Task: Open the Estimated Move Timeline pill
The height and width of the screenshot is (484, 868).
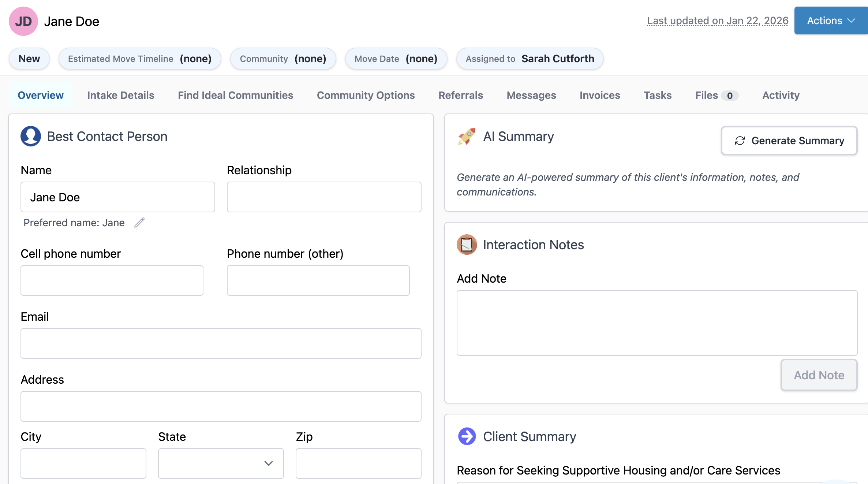Action: (x=140, y=59)
